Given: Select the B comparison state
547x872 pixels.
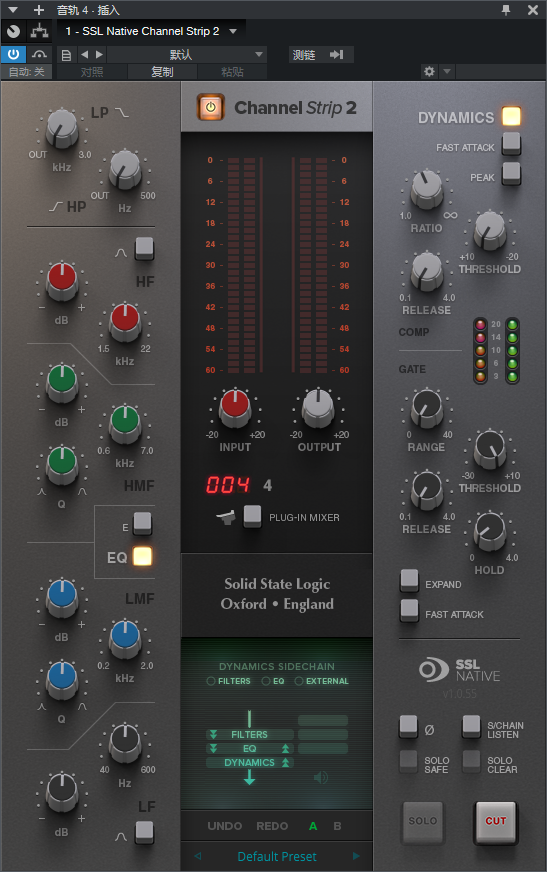Looking at the screenshot, I should (337, 826).
